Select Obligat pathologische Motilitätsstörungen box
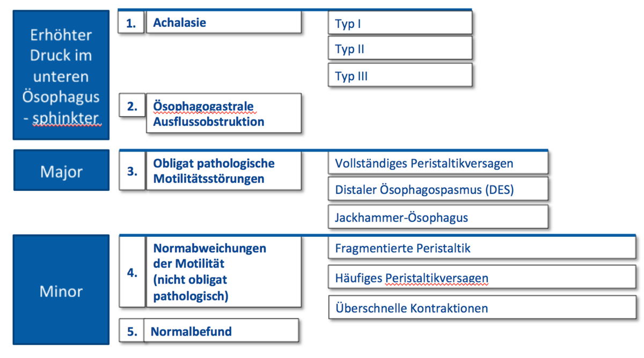Image resolution: width=644 pixels, height=358 pixels. [223, 171]
